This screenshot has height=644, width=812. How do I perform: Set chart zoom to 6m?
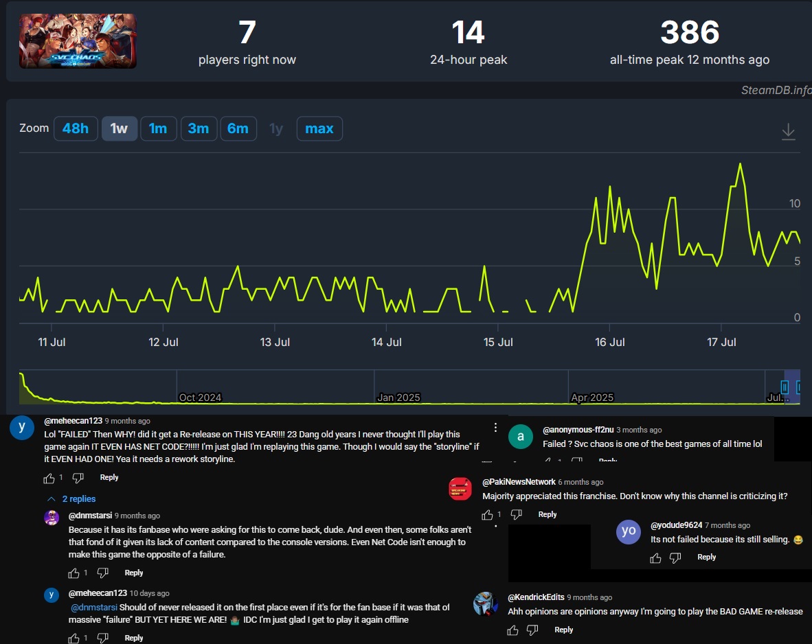click(x=238, y=128)
